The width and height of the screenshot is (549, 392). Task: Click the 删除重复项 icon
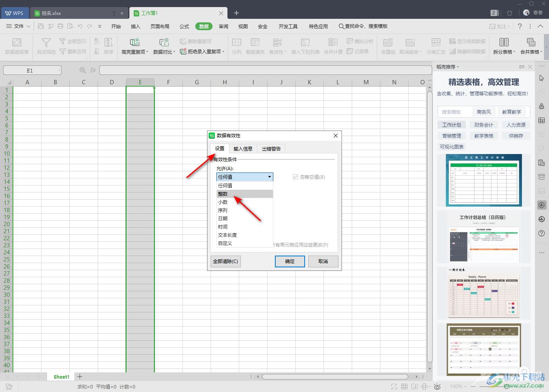183,41
